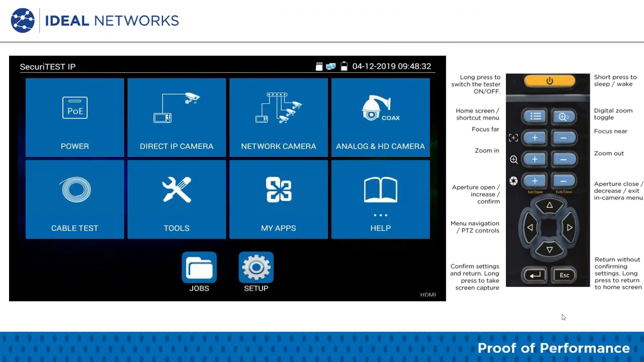Click the 'Short press to sleep / wake' description
Screen dimensions: 644x362
pyautogui.click(x=615, y=80)
